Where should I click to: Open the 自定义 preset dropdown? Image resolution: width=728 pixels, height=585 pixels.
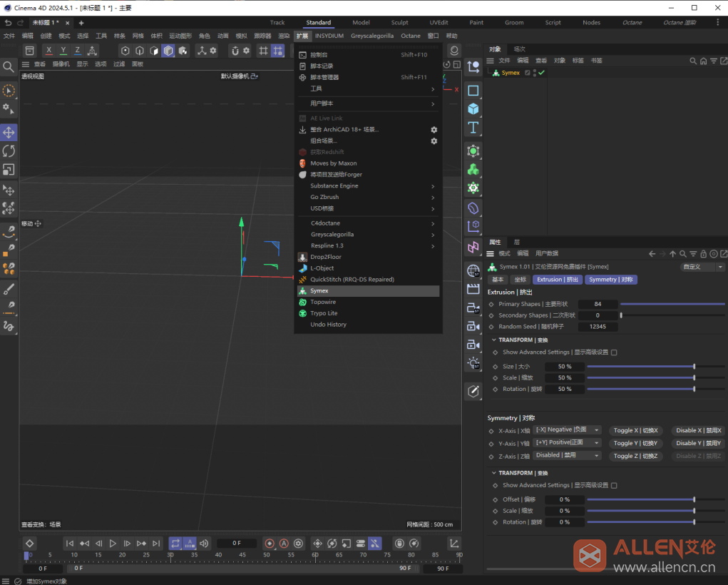click(x=702, y=267)
